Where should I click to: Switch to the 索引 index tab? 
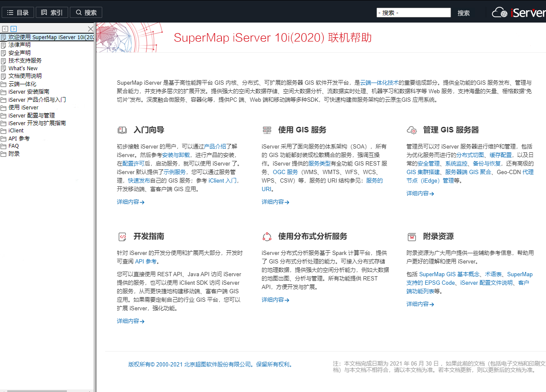[x=52, y=13]
